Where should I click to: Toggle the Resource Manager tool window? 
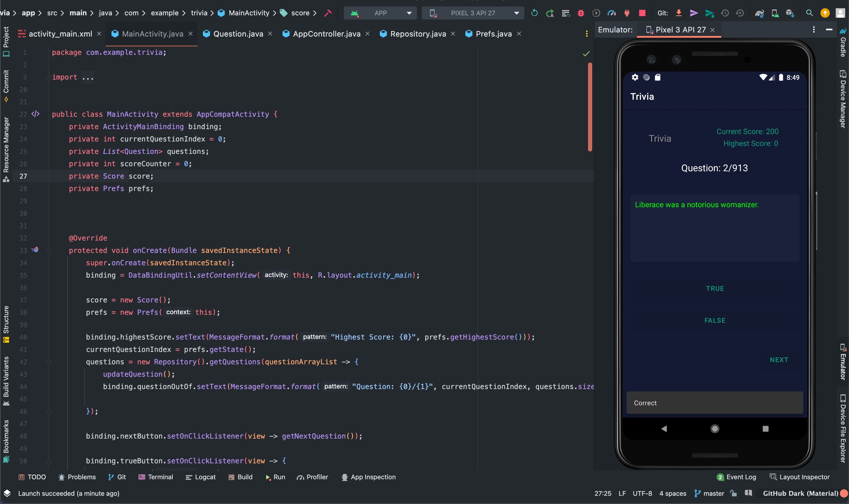6,149
